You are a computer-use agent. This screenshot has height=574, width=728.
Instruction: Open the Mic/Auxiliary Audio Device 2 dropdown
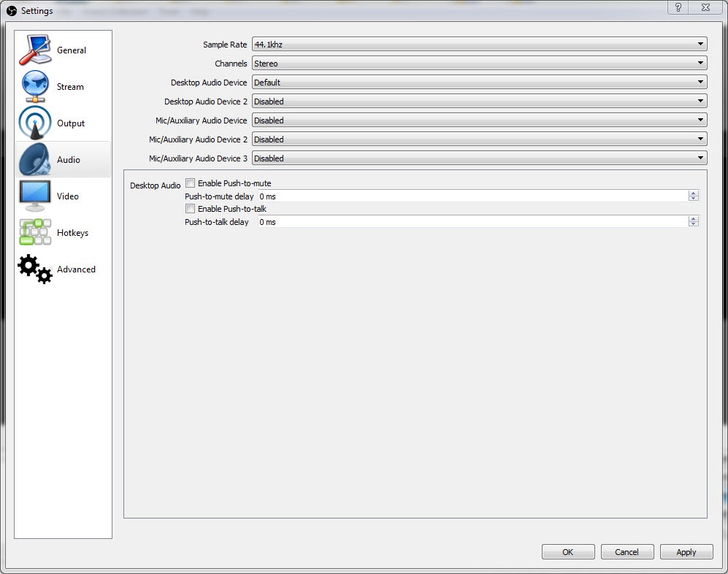pos(479,139)
